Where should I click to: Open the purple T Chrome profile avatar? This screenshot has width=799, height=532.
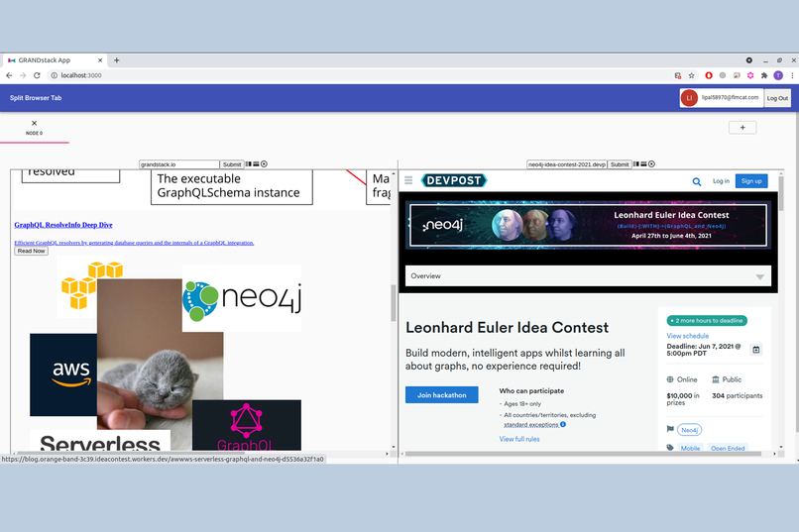click(778, 75)
